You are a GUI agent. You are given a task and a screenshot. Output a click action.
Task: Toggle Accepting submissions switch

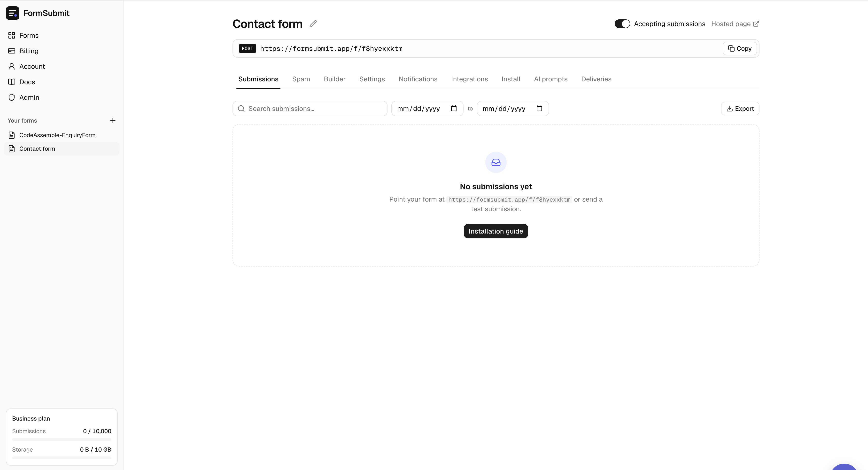tap(622, 24)
